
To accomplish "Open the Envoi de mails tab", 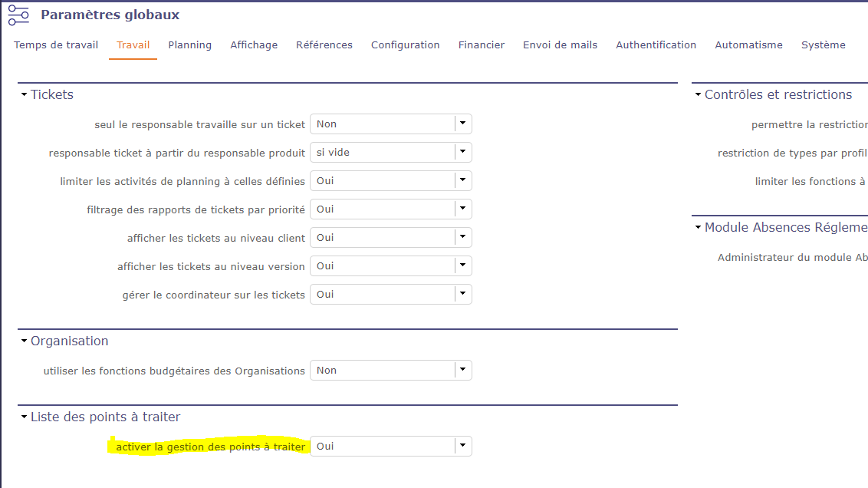I will pos(560,45).
